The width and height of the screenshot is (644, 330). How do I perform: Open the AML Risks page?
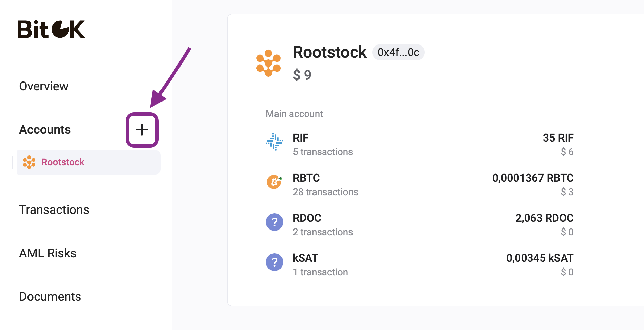point(48,253)
